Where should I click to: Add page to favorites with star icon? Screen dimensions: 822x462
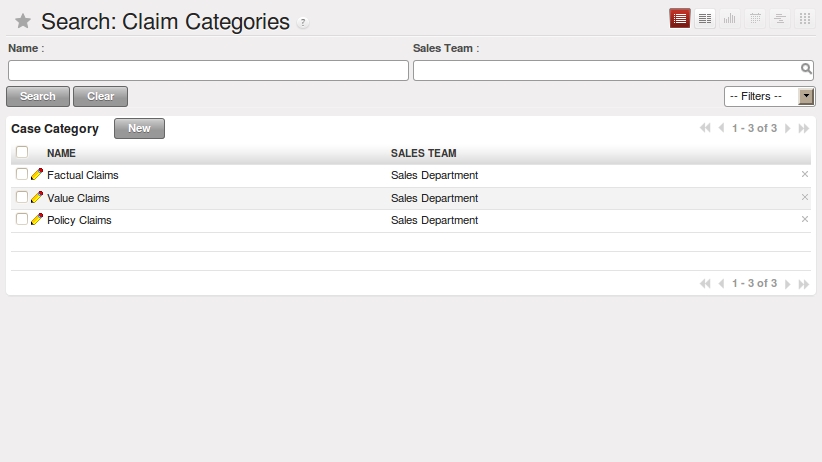click(x=23, y=21)
